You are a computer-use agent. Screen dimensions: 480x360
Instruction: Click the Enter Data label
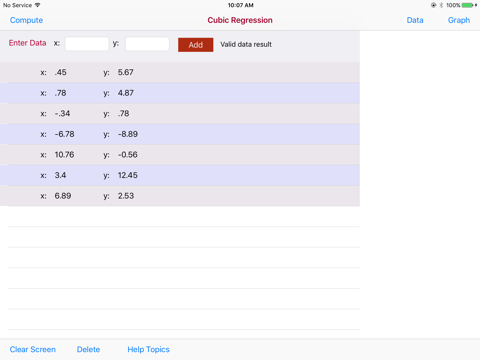coord(27,43)
